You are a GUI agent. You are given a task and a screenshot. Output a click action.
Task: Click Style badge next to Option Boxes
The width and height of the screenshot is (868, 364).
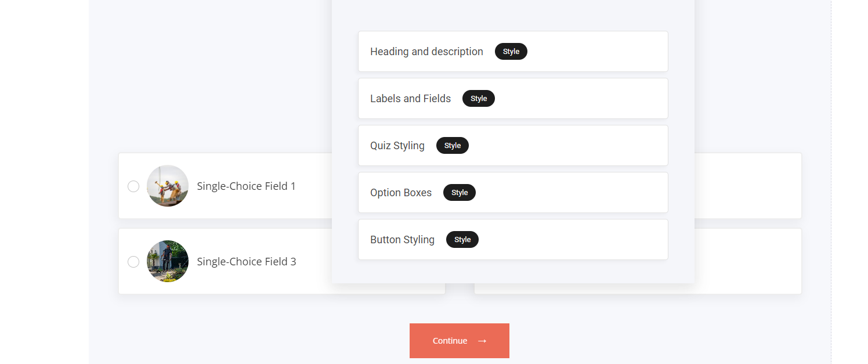point(459,193)
